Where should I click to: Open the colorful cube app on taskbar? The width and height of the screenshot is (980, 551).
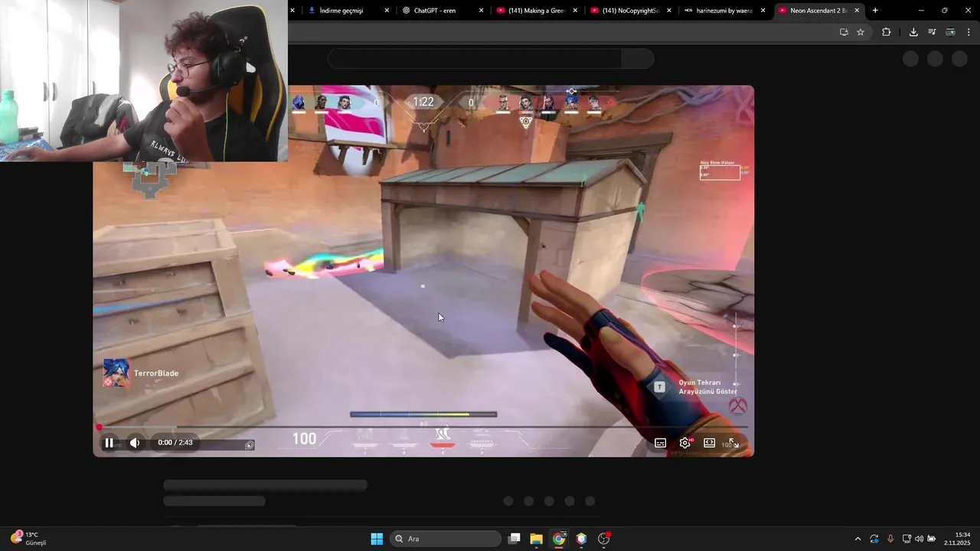click(581, 539)
